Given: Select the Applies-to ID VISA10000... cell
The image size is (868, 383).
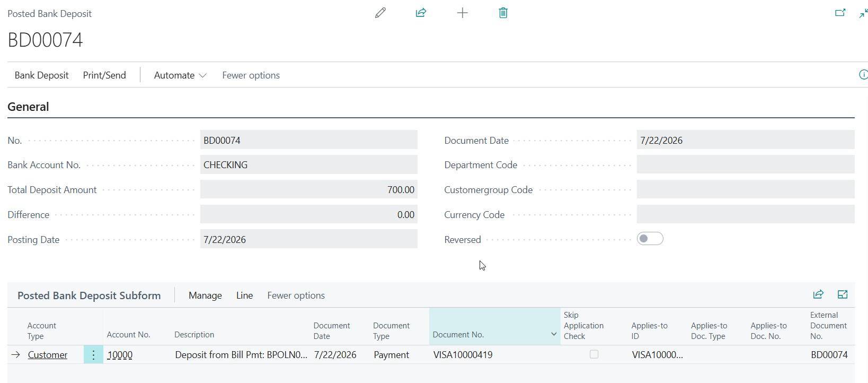Looking at the screenshot, I should coord(658,355).
